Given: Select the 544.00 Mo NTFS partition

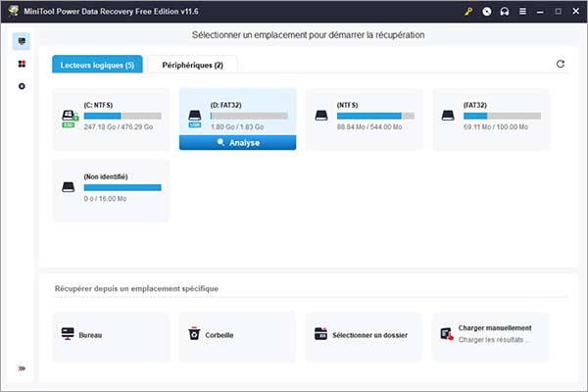Looking at the screenshot, I should pyautogui.click(x=365, y=116).
